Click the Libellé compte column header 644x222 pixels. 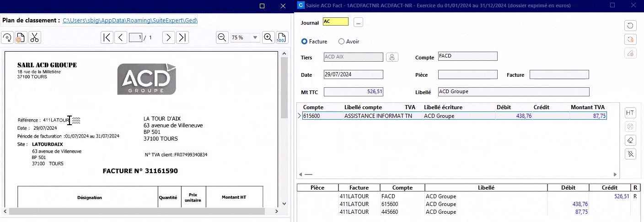tap(363, 107)
